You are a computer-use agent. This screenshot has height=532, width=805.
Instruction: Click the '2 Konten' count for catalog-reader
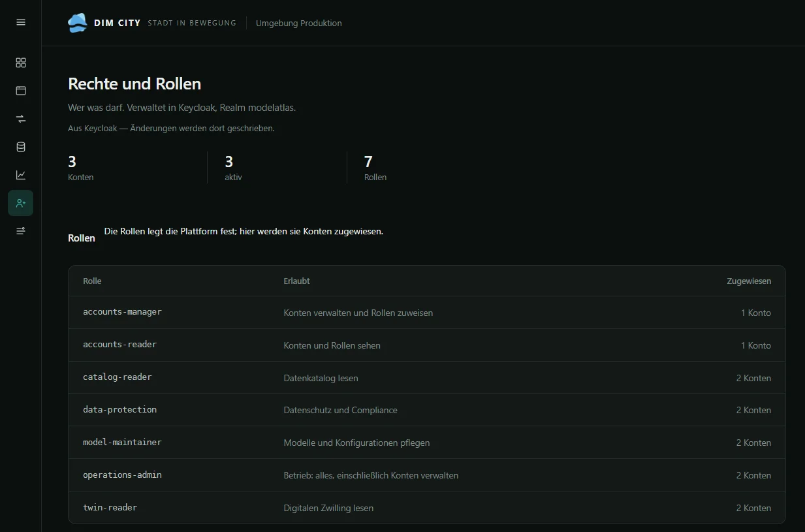coord(754,378)
